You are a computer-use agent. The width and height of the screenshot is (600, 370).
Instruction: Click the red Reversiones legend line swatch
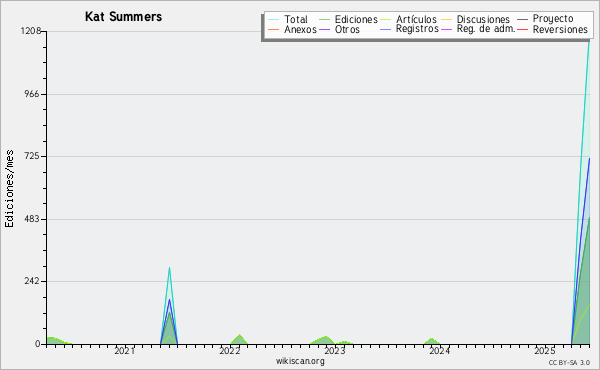522,29
